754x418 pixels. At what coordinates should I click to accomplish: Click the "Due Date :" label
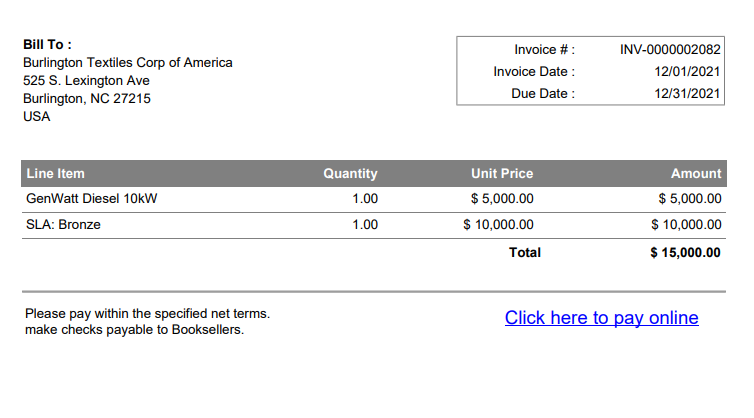543,94
